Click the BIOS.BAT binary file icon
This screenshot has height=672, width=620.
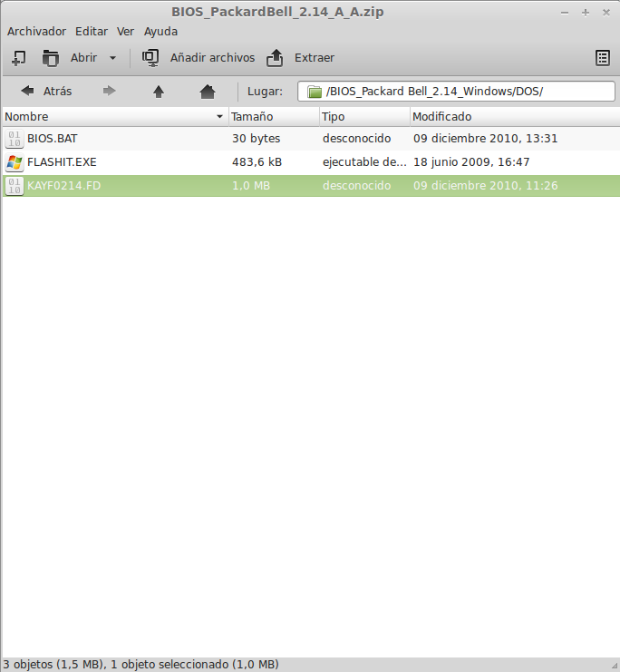[15, 139]
